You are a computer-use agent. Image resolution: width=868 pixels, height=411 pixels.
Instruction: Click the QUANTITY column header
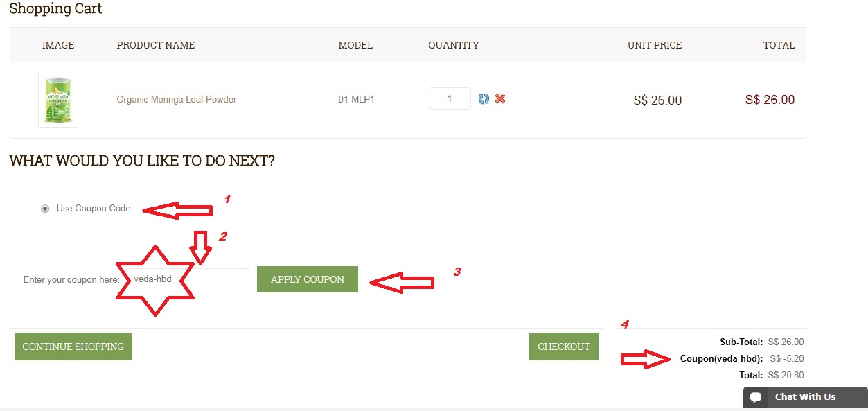454,45
